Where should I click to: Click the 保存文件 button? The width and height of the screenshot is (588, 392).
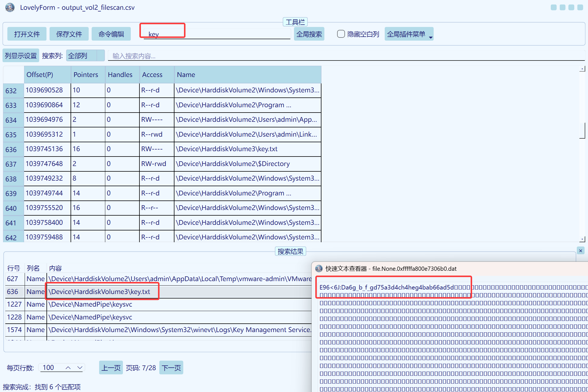click(69, 34)
